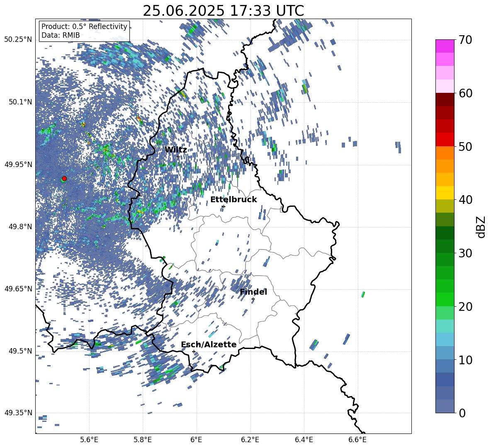Viewport: 491px width, 448px height.
Task: Click the 49.65°N latitude label
Action: [x=18, y=288]
